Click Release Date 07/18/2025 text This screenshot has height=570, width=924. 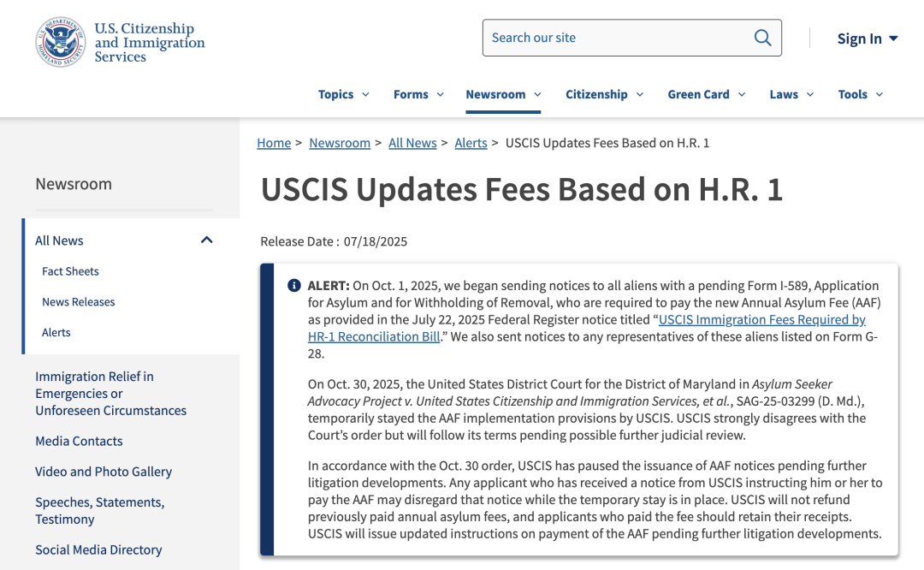(x=334, y=241)
